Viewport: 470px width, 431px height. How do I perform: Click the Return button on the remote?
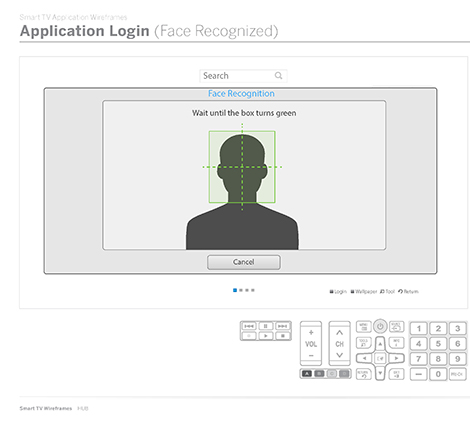(364, 374)
